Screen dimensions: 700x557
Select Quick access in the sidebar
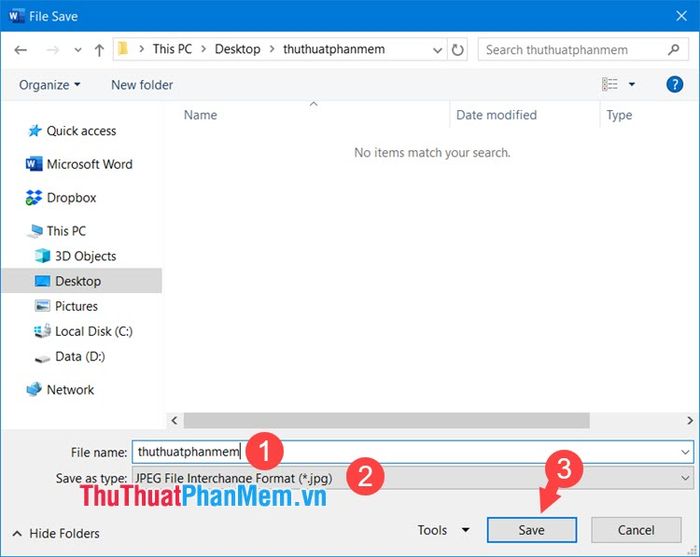pos(80,131)
